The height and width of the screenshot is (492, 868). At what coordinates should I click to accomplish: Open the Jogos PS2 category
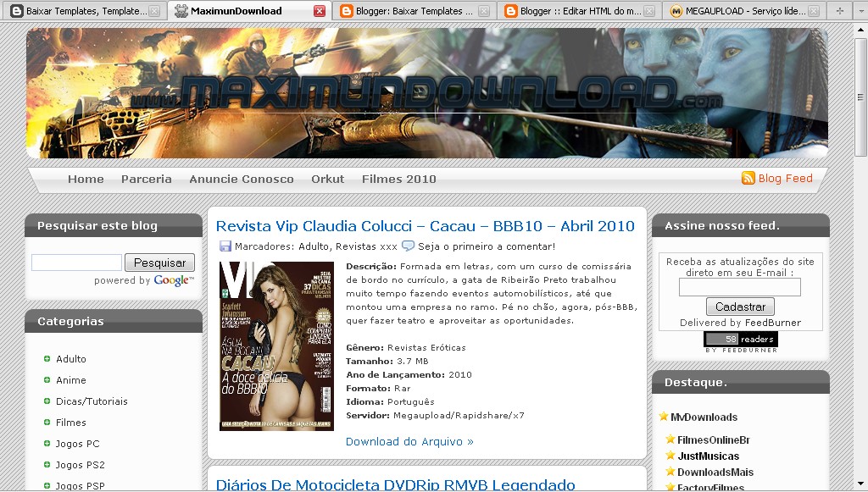coord(81,465)
